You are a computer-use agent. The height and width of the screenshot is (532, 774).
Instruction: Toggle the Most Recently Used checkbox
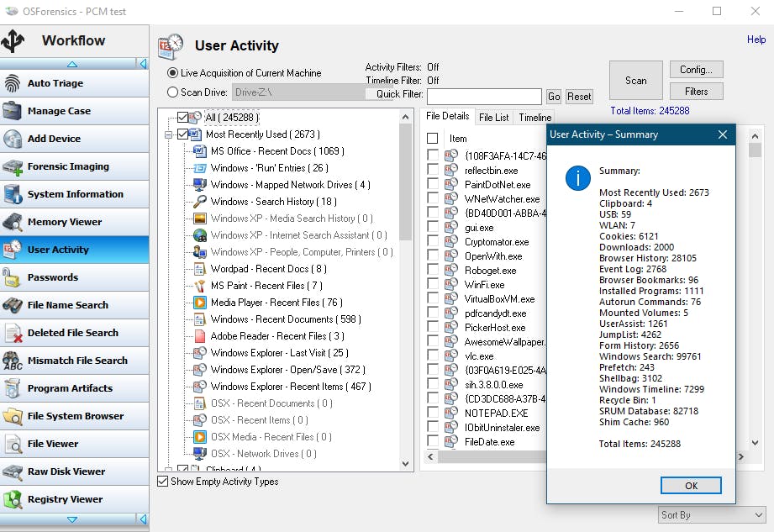pos(182,134)
